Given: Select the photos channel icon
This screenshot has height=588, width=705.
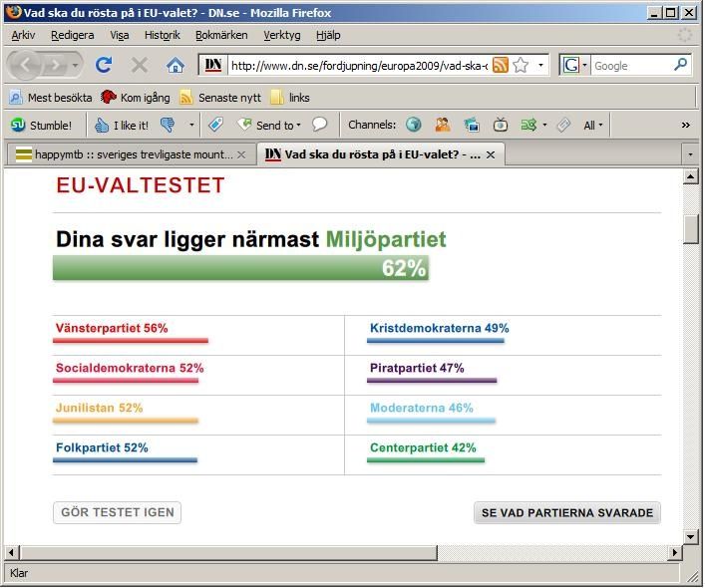Looking at the screenshot, I should pyautogui.click(x=472, y=125).
